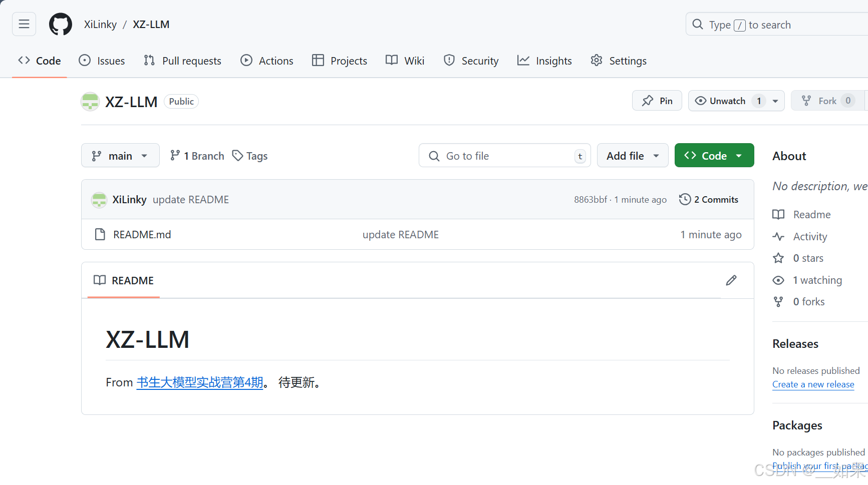The height and width of the screenshot is (485, 868).
Task: Click the Issues icon
Action: pos(84,60)
